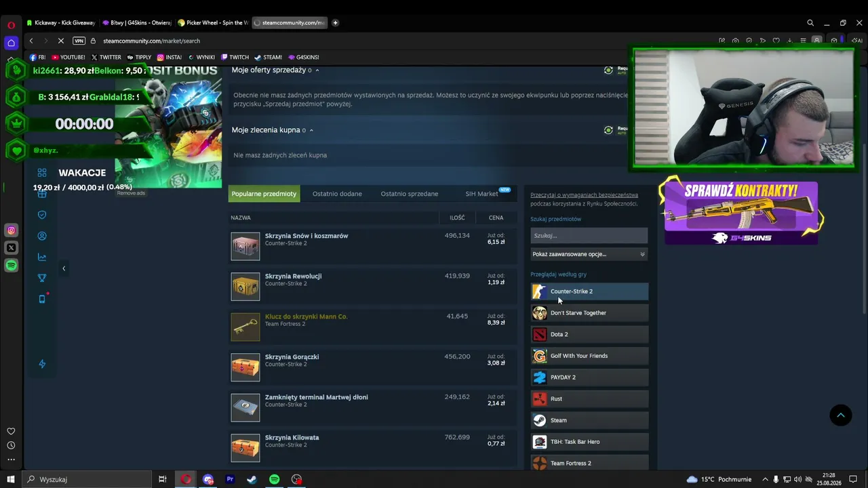
Task: Open the Opera menu logo
Action: tap(11, 25)
